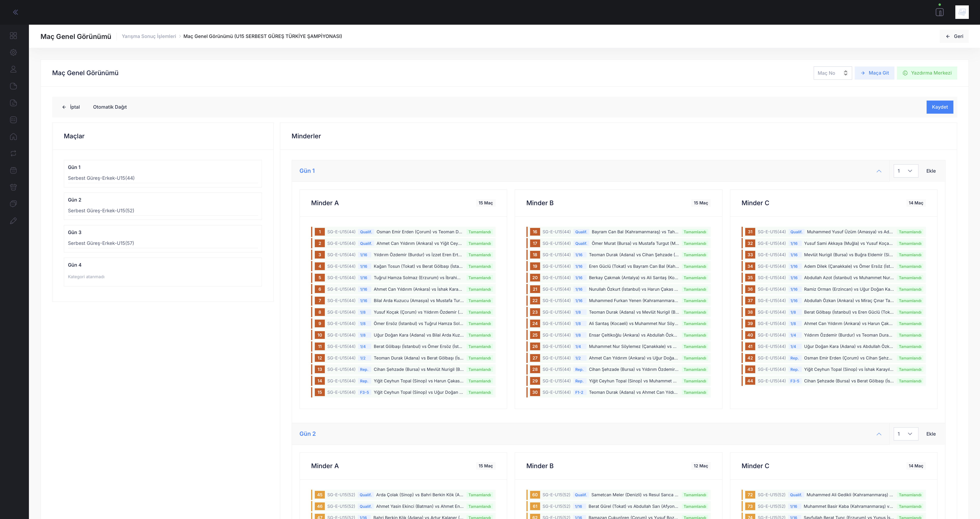Open the Gün 1 mat count dropdown
The height and width of the screenshot is (519, 980).
point(906,171)
